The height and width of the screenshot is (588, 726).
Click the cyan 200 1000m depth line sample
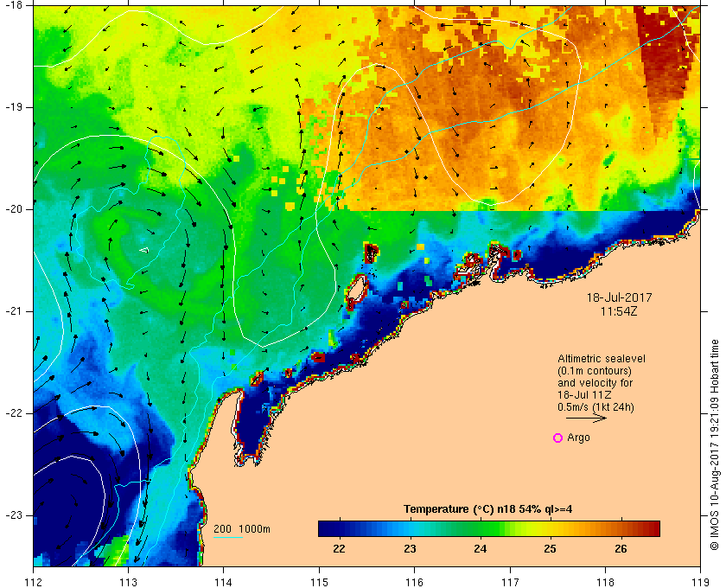228,538
